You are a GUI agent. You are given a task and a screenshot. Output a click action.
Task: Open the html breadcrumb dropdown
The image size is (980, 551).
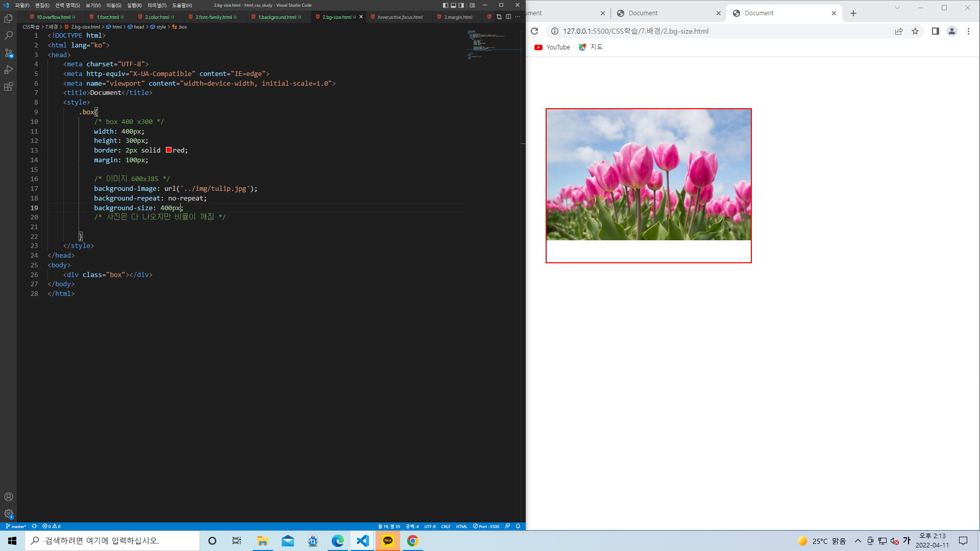(x=114, y=27)
